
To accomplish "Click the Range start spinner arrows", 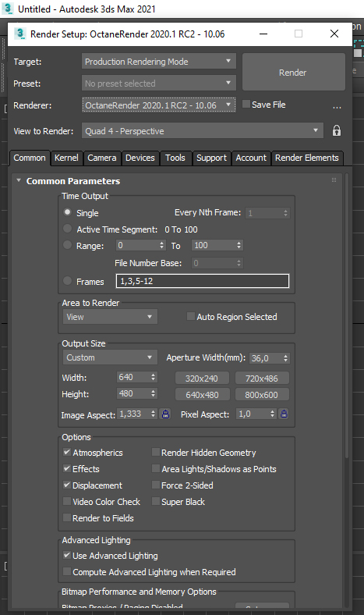I will 162,245.
